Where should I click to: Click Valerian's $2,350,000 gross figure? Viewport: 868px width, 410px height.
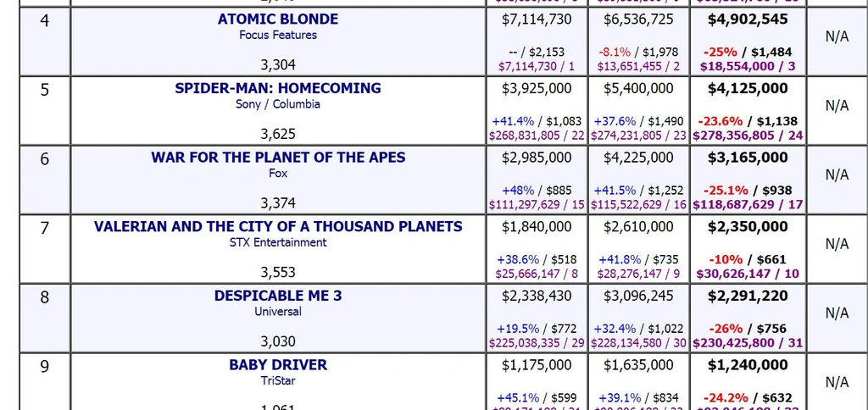[747, 227]
